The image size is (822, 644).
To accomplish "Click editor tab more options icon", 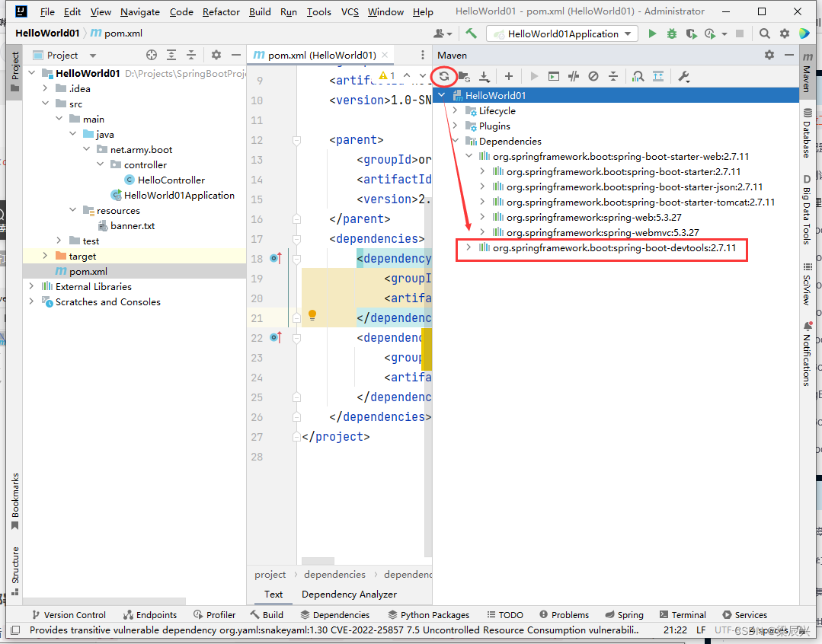I will [423, 55].
